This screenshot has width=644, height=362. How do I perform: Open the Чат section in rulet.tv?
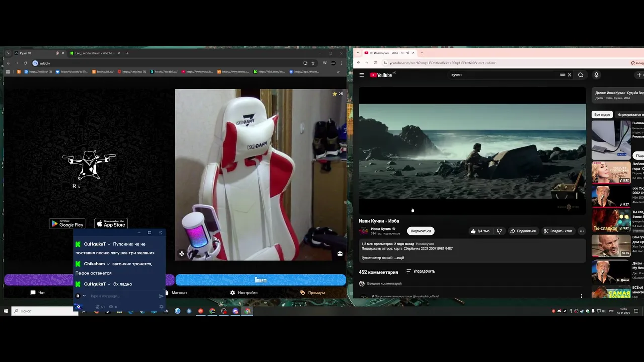(38, 293)
